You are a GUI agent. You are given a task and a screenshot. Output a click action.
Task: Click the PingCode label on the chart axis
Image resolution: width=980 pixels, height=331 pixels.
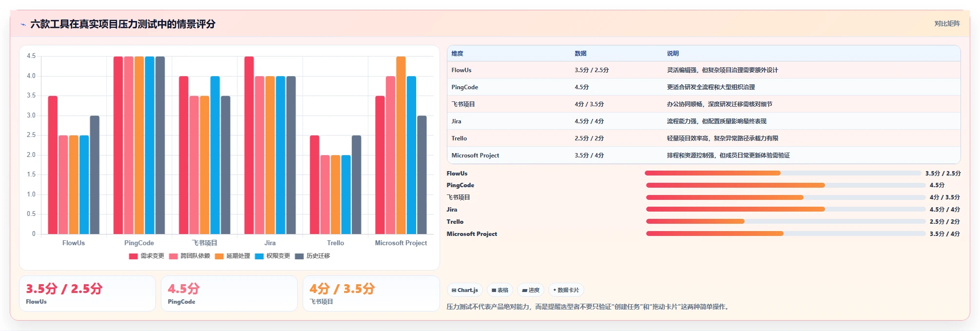coord(139,243)
